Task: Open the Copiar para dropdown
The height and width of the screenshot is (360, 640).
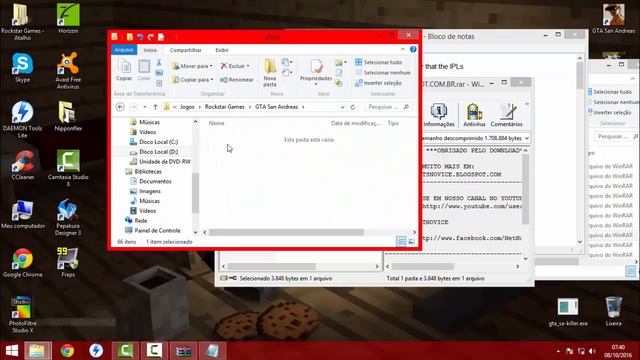Action: point(193,80)
